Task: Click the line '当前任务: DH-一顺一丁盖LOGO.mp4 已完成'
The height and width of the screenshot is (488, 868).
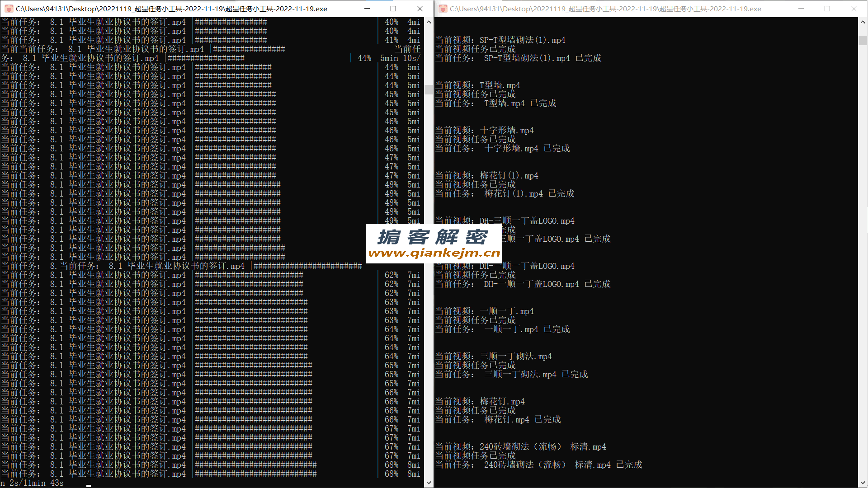Action: coord(523,284)
